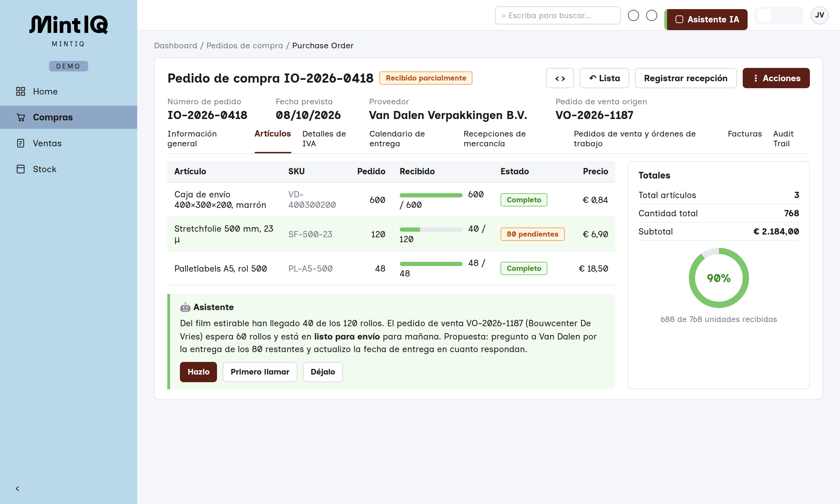Image resolution: width=840 pixels, height=504 pixels.
Task: Click the Stretchfolie received progress bar
Action: point(431,230)
